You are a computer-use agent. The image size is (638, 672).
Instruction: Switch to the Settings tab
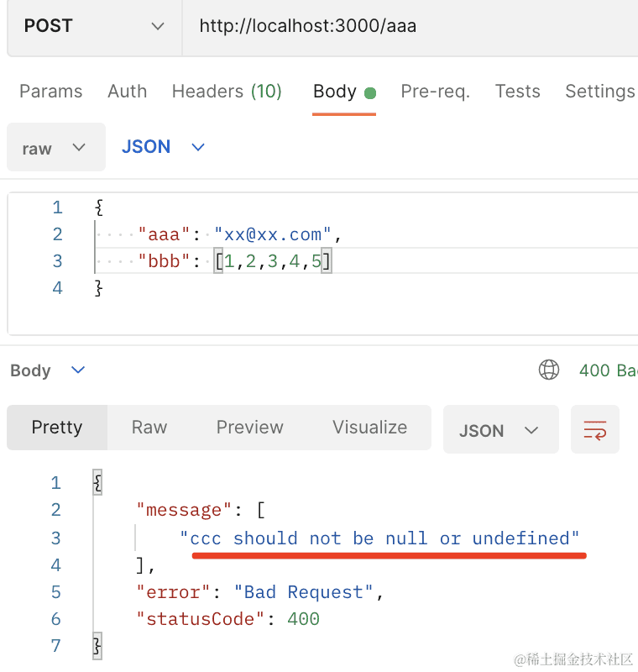599,92
